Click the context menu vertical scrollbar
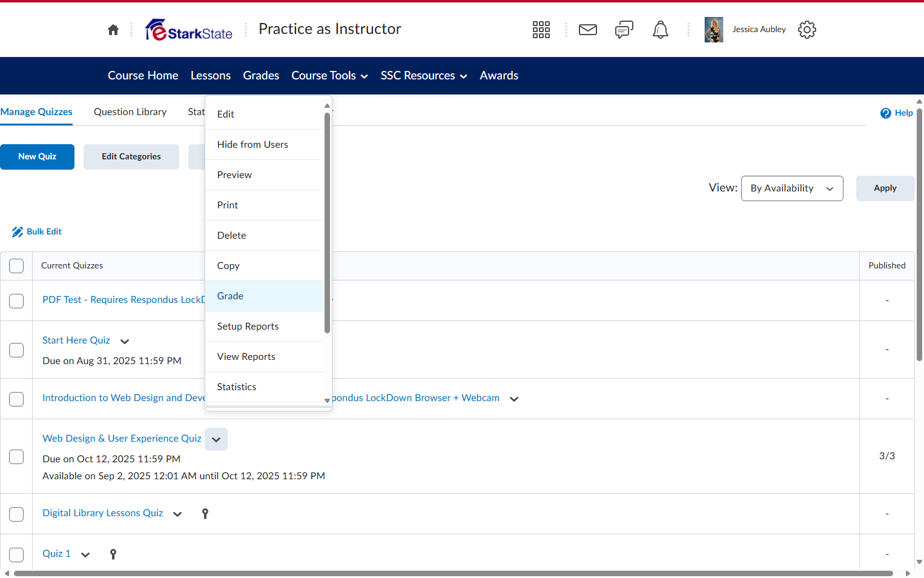Screen dimensions: 924x578 [327, 223]
